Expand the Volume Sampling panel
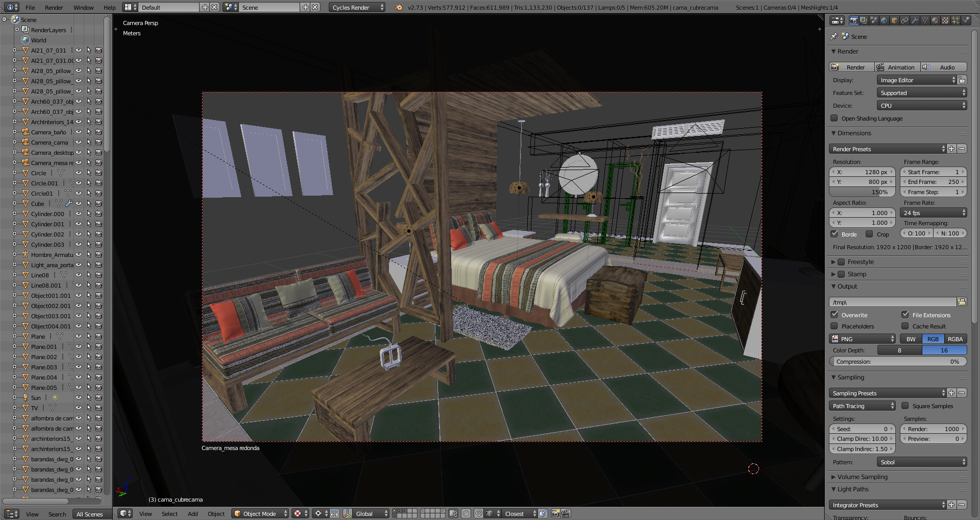 pos(862,477)
